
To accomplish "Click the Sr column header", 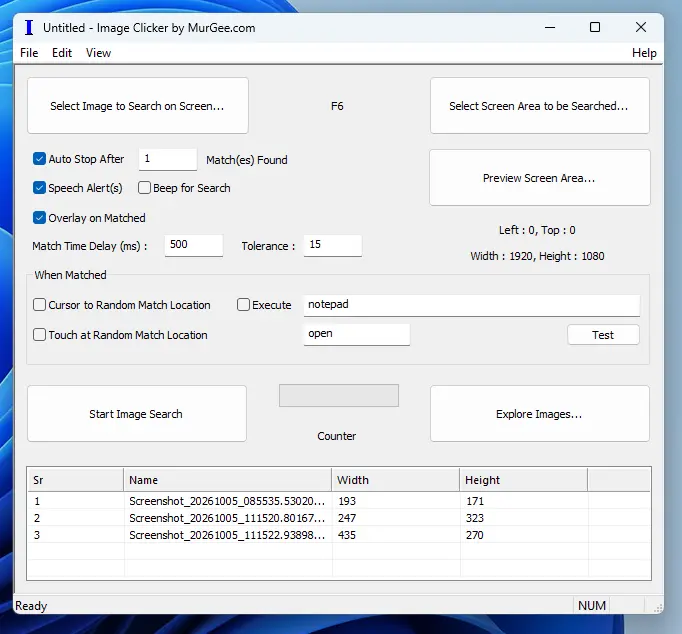I will click(76, 480).
